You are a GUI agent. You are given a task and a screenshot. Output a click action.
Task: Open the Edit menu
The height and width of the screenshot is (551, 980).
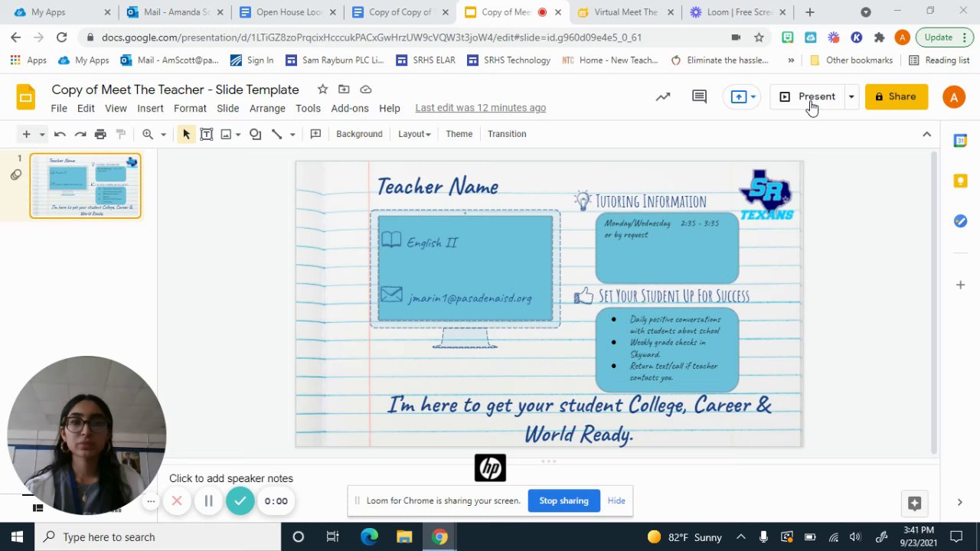86,108
